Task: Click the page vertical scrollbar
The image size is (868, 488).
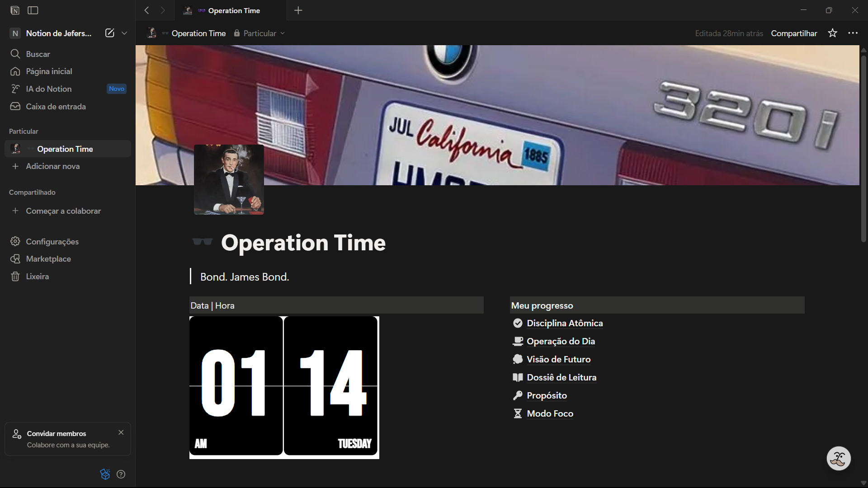Action: pyautogui.click(x=863, y=149)
